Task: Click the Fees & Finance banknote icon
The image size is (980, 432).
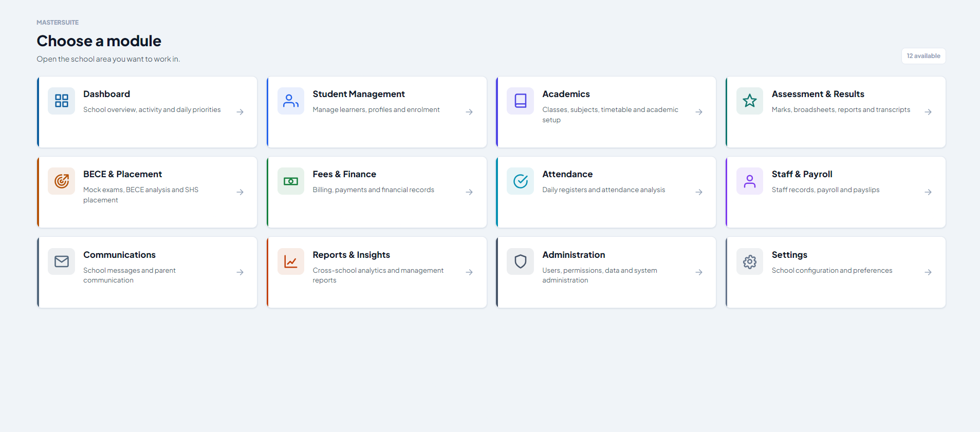Action: [x=291, y=181]
